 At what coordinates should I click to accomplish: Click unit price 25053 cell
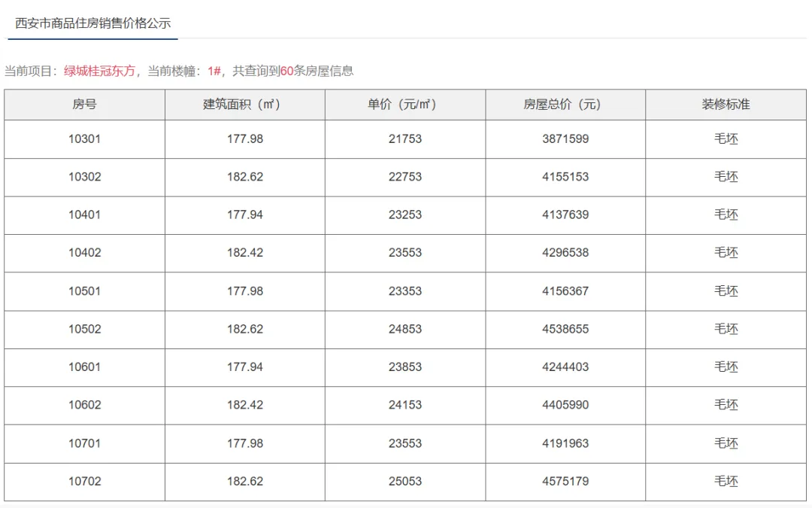(405, 482)
